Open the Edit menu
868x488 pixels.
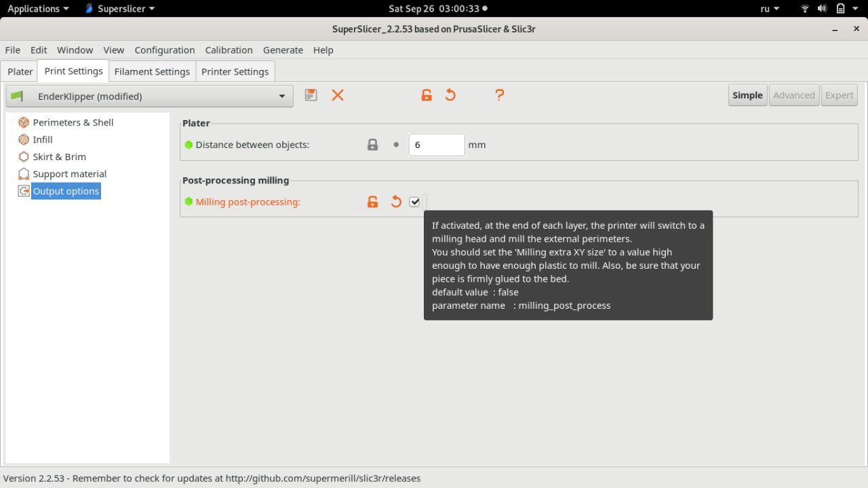[x=39, y=50]
